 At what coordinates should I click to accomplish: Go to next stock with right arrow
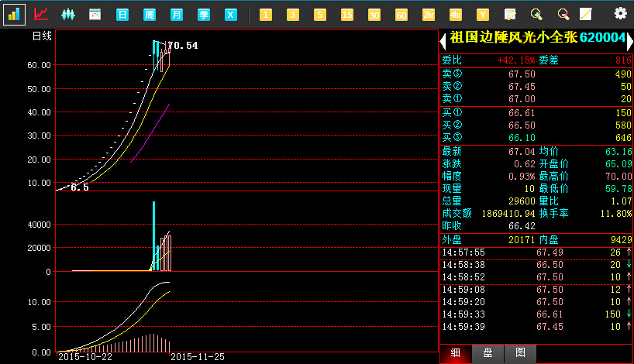point(629,38)
